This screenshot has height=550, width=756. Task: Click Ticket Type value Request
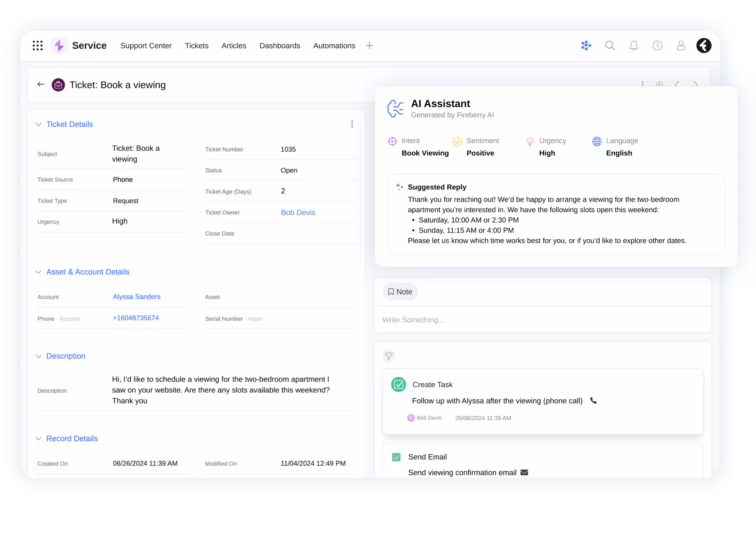(125, 201)
